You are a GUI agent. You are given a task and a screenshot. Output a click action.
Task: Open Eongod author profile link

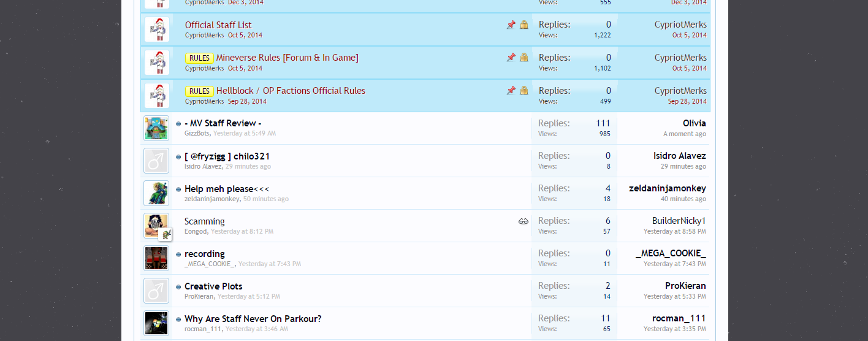tap(197, 231)
